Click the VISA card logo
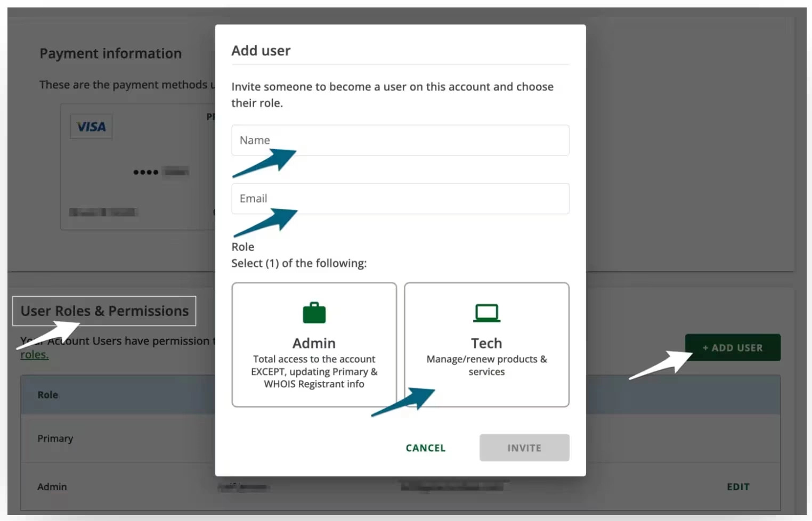812x521 pixels. click(91, 127)
